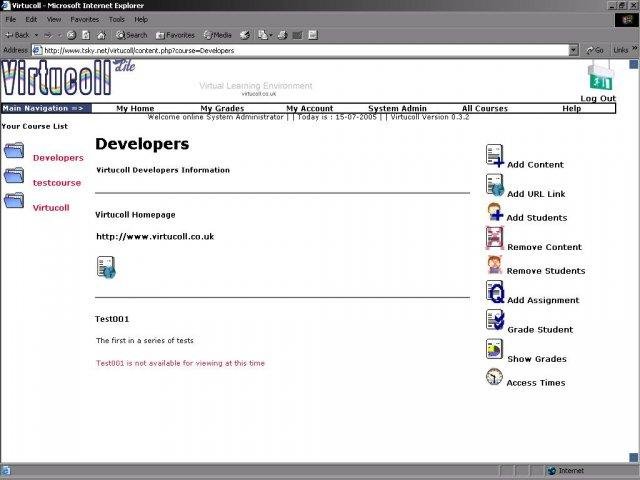Click the Search toolbar button
The image size is (640, 480).
pos(131,35)
